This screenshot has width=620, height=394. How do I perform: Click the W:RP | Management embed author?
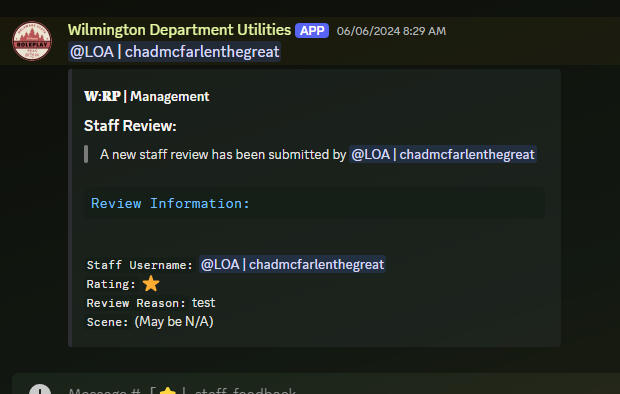(x=147, y=96)
